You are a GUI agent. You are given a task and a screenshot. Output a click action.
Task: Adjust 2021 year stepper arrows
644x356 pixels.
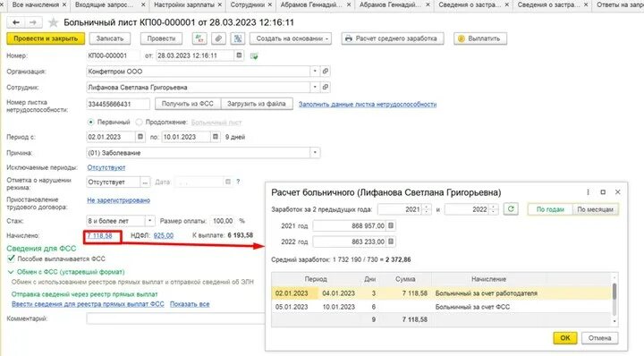427,209
